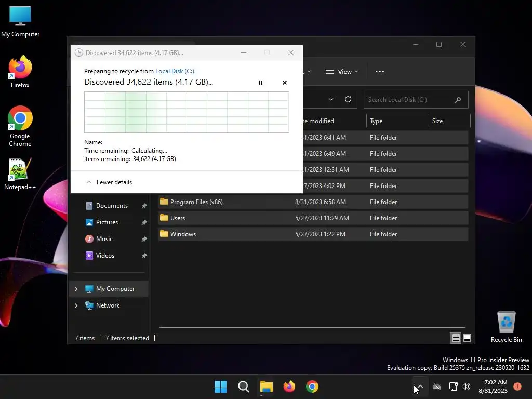This screenshot has height=399, width=532.
Task: Open the Recycle Bin desktop icon
Action: (x=506, y=327)
